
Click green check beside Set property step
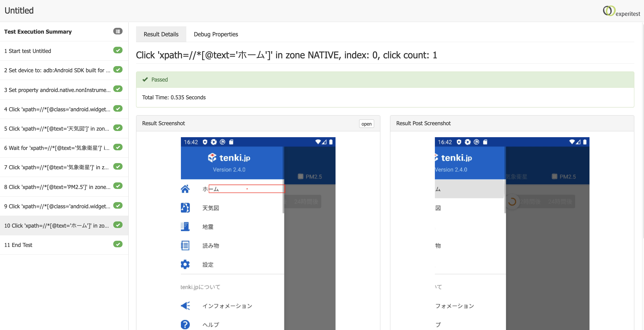[x=118, y=89]
